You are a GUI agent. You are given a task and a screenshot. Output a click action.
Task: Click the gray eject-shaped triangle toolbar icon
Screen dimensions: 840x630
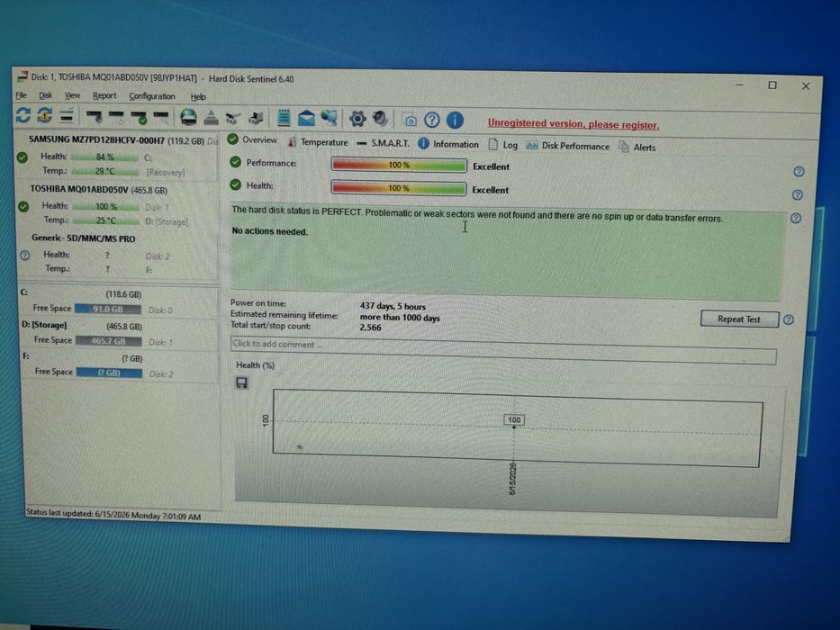click(x=211, y=118)
